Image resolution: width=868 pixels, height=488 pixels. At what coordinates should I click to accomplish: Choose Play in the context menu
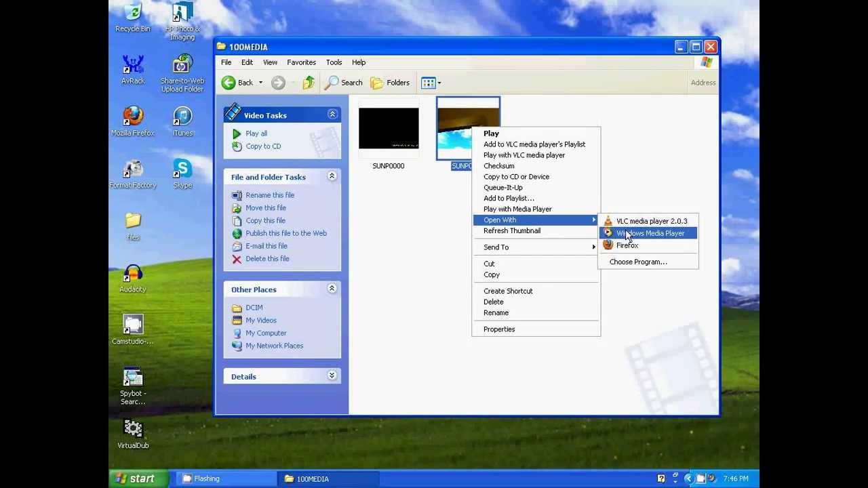click(x=536, y=134)
